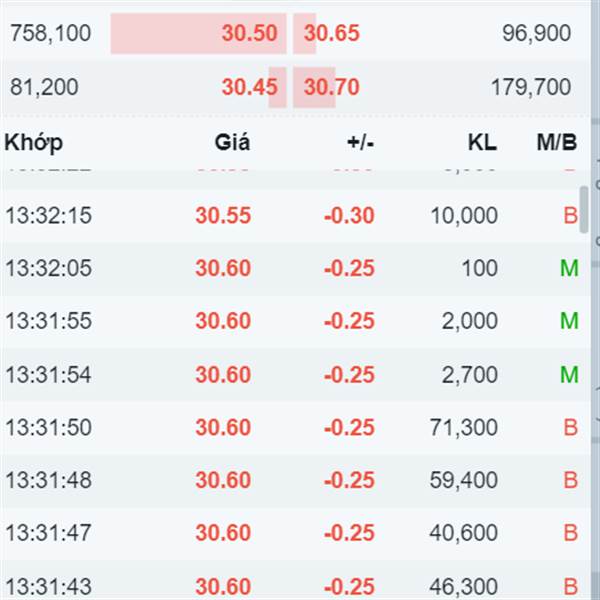The image size is (600, 600).
Task: Select ask price 30.65
Action: point(332,33)
